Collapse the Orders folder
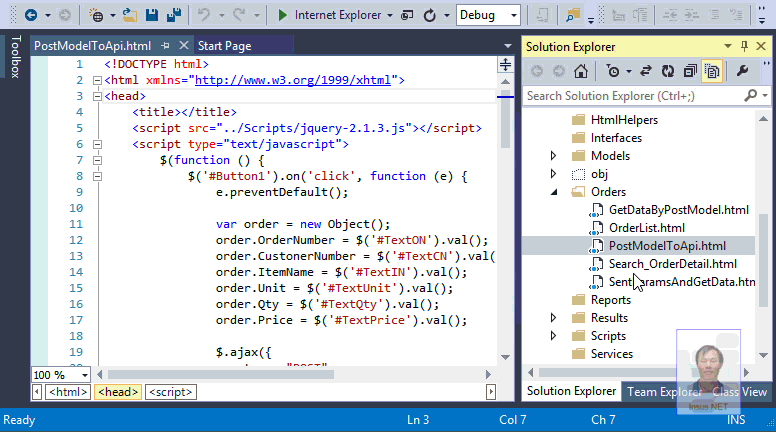 [x=554, y=192]
